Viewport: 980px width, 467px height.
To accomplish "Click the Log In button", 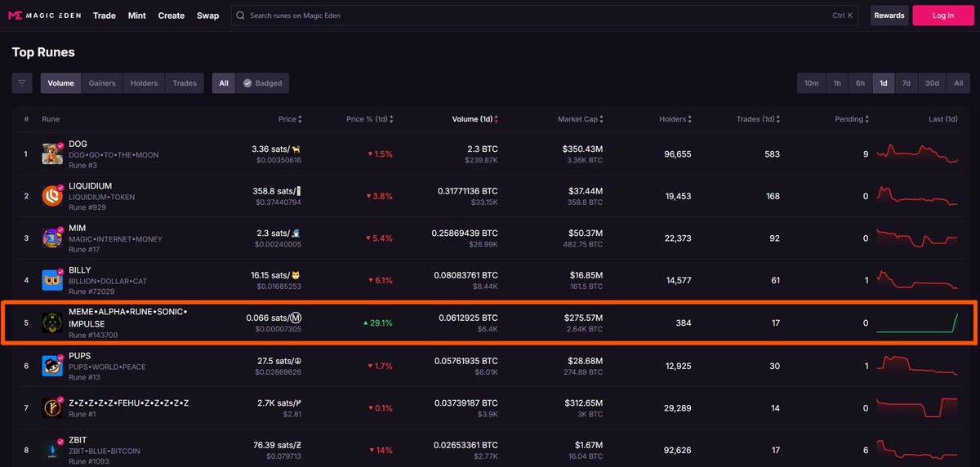I will 943,16.
